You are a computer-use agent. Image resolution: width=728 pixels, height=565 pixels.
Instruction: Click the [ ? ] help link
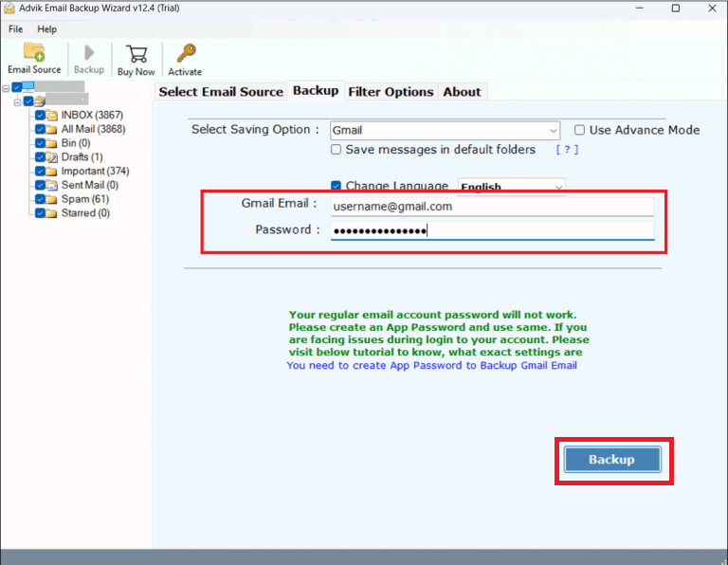pos(567,150)
